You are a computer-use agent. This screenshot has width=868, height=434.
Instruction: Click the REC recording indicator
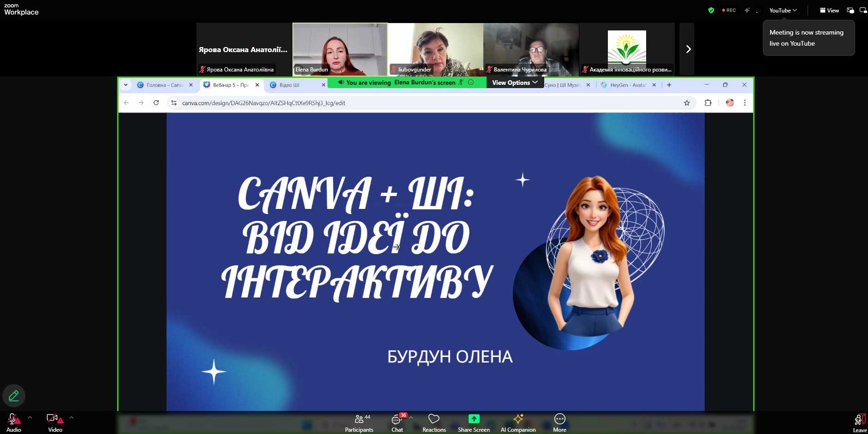click(729, 10)
